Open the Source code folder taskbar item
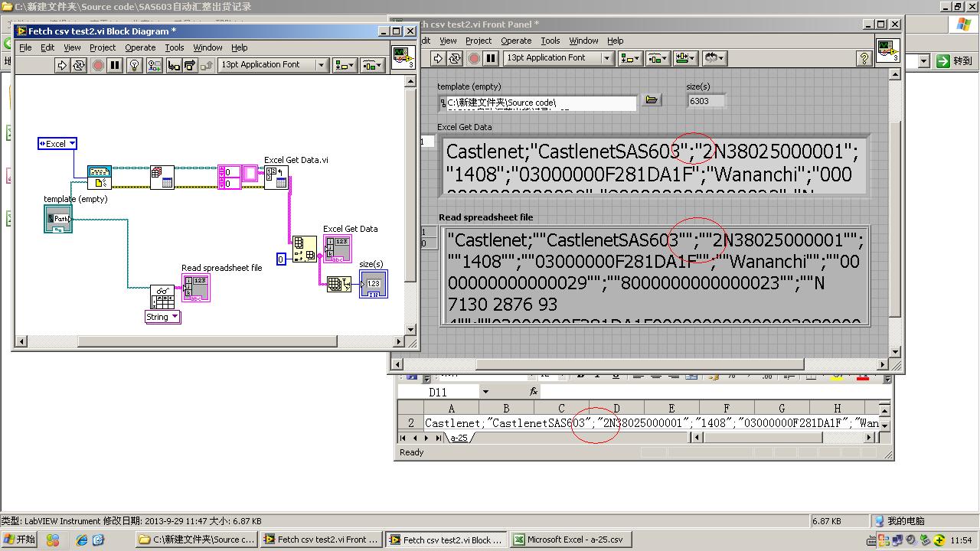Image resolution: width=980 pixels, height=551 pixels. [197, 540]
